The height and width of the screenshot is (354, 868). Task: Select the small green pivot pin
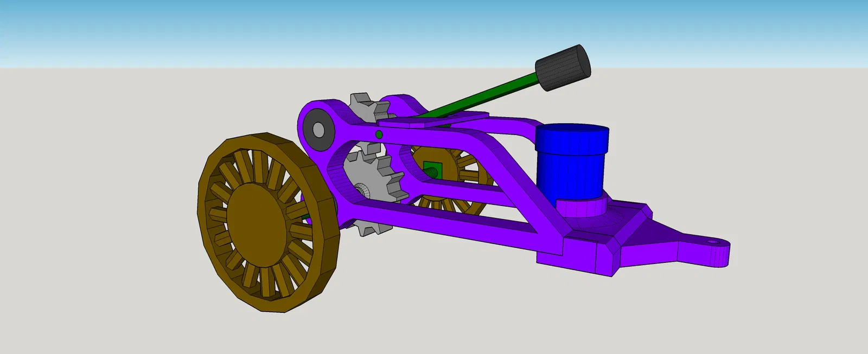(x=379, y=134)
